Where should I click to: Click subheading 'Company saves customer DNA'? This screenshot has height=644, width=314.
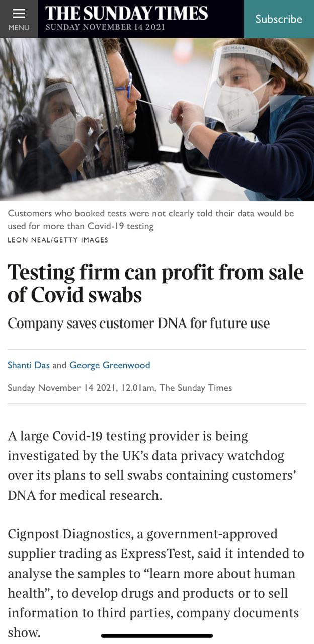[x=139, y=323]
